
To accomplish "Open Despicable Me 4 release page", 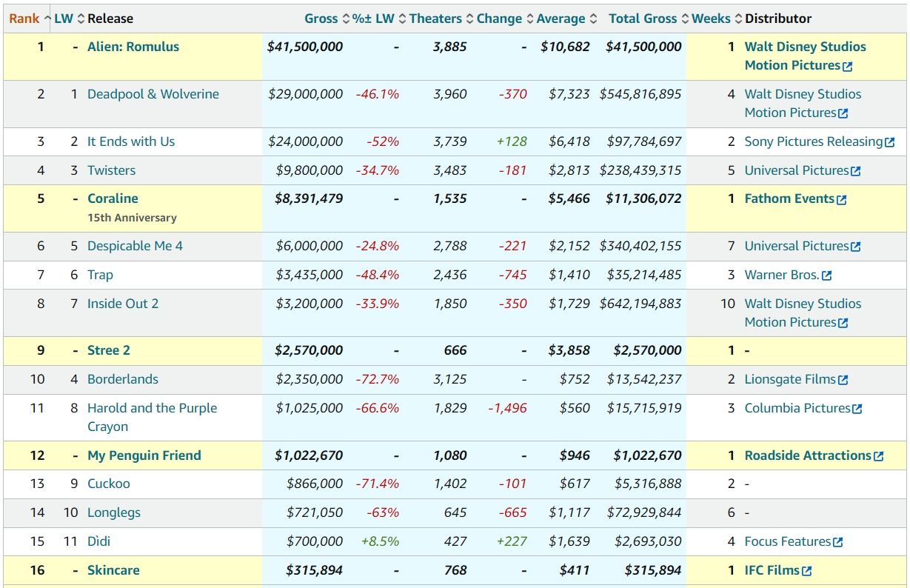I will [x=135, y=246].
